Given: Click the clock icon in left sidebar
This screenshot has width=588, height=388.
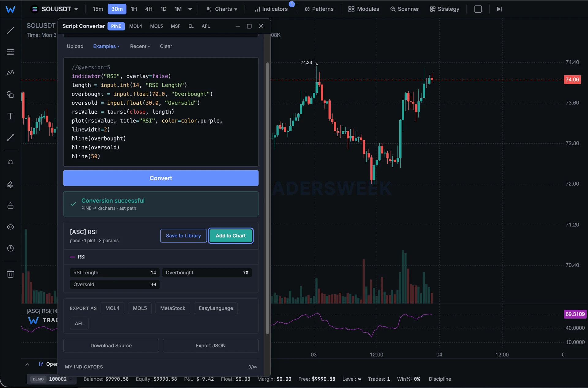Looking at the screenshot, I should pyautogui.click(x=10, y=248).
